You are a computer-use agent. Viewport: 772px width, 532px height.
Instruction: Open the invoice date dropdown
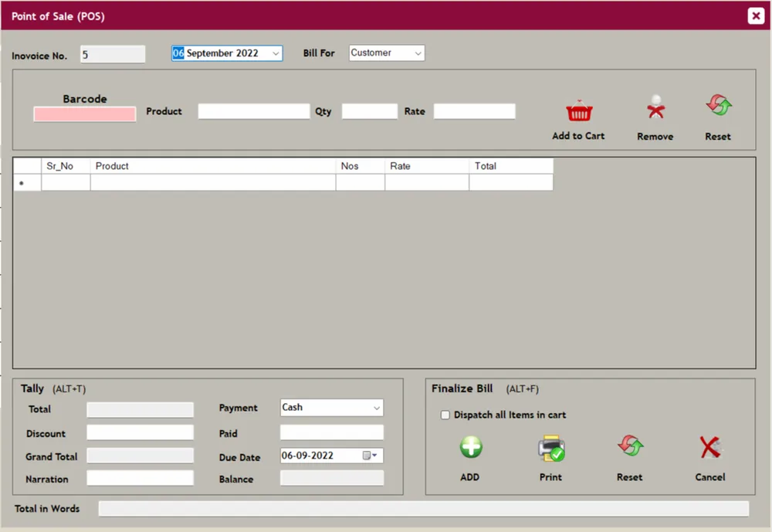pyautogui.click(x=276, y=53)
